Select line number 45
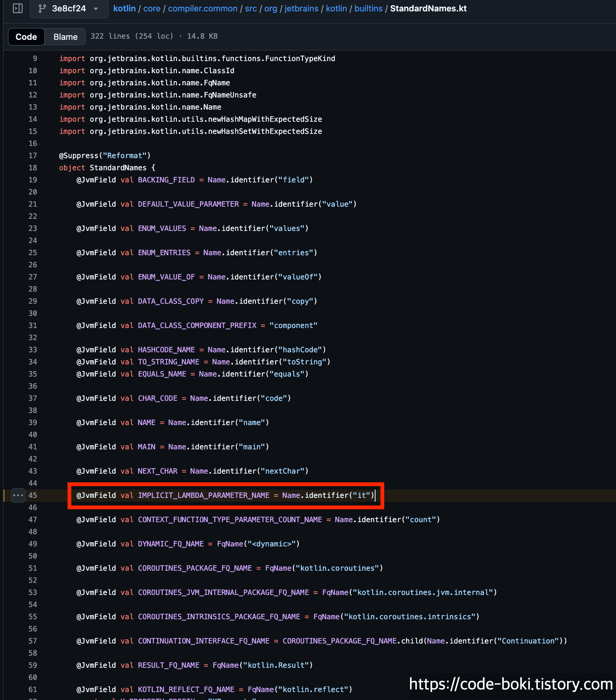The width and height of the screenshot is (616, 700). point(33,495)
